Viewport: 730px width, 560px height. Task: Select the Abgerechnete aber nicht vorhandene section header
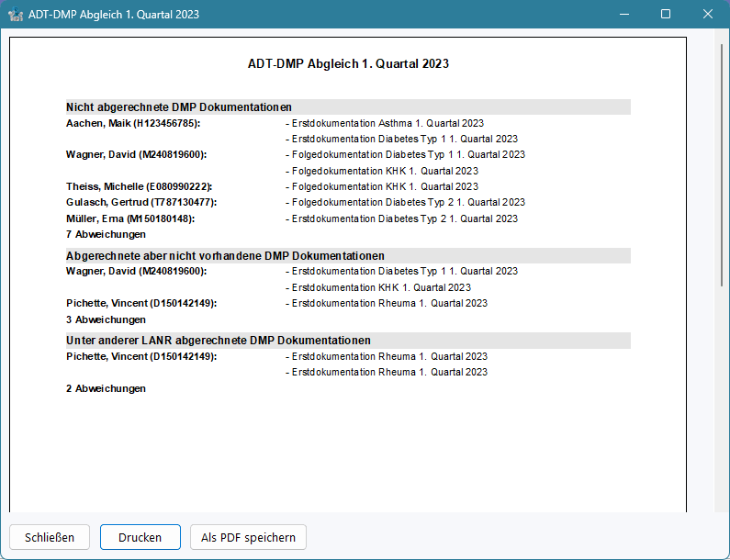225,255
